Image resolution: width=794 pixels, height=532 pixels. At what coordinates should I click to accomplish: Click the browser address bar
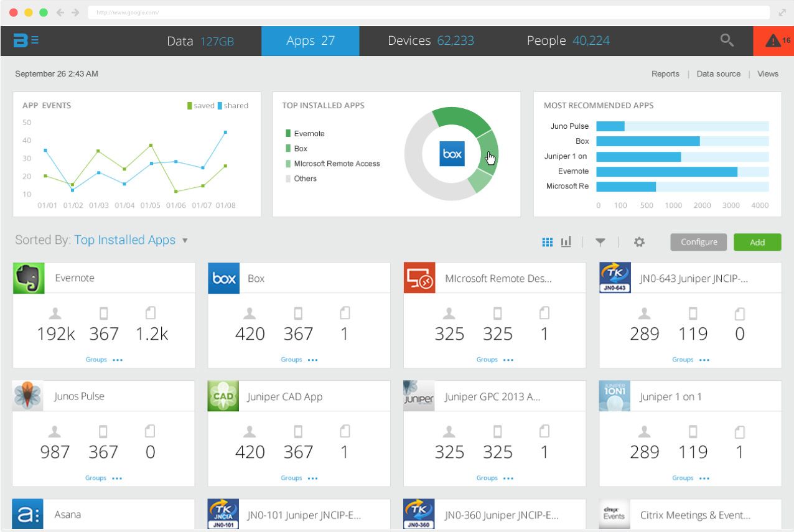point(429,12)
